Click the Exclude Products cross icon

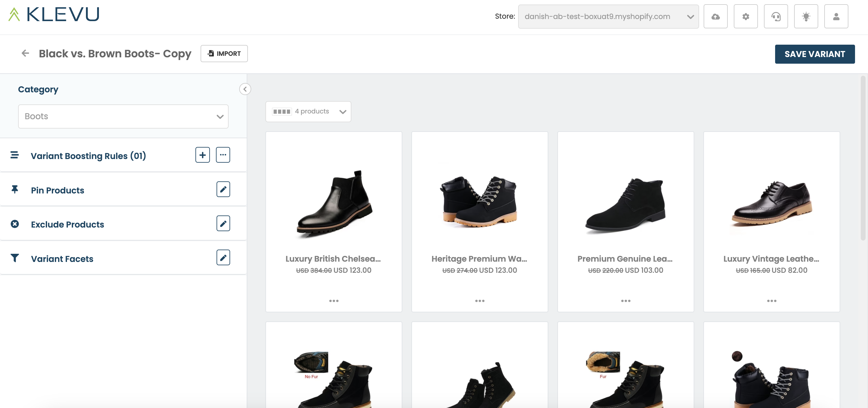[14, 224]
